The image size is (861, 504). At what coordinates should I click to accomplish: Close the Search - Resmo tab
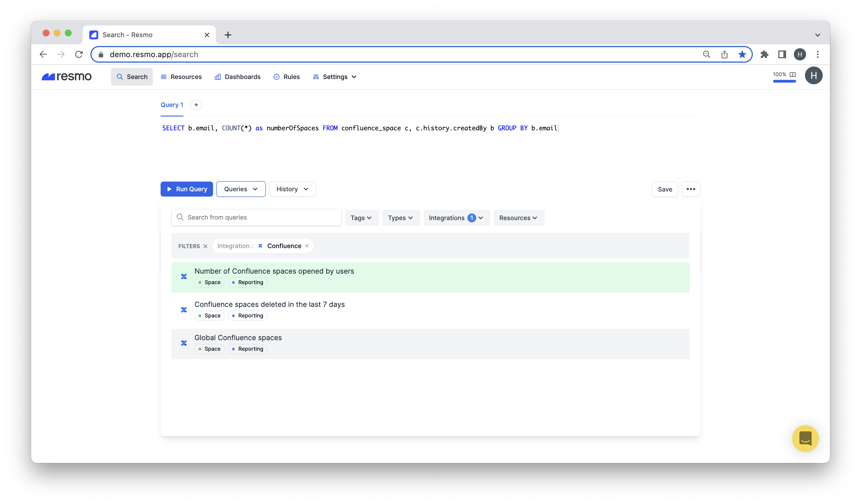[207, 35]
